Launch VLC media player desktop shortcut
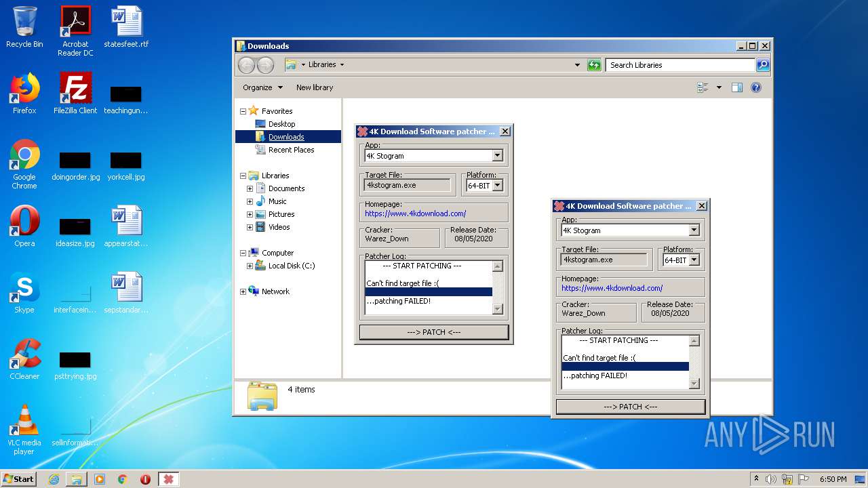 click(x=24, y=430)
